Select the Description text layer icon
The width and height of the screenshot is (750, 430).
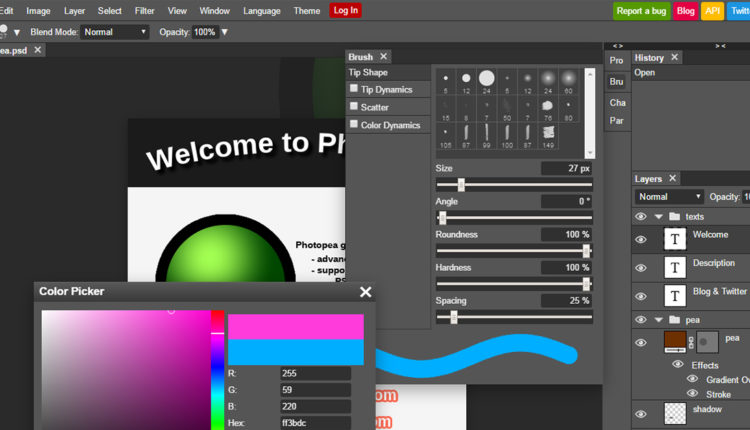coord(676,267)
